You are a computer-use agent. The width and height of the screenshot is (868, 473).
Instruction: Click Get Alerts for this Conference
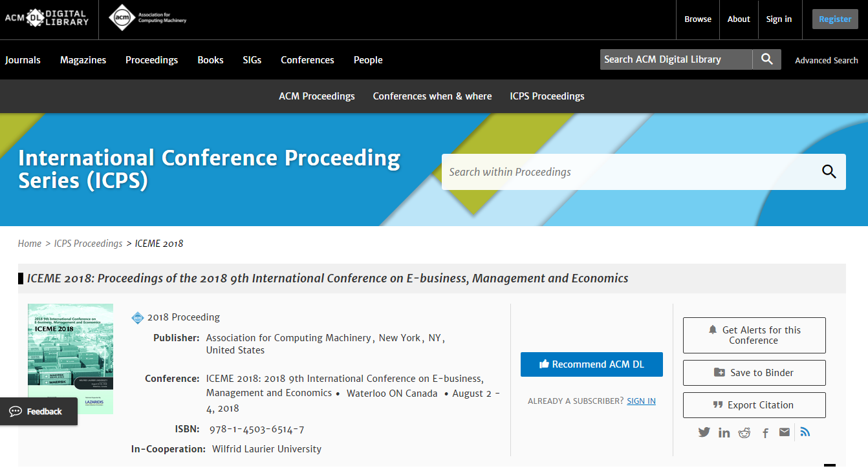(x=754, y=335)
